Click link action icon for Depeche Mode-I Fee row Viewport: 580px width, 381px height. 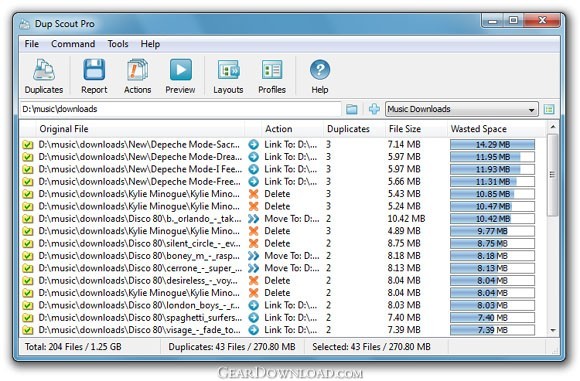point(253,169)
